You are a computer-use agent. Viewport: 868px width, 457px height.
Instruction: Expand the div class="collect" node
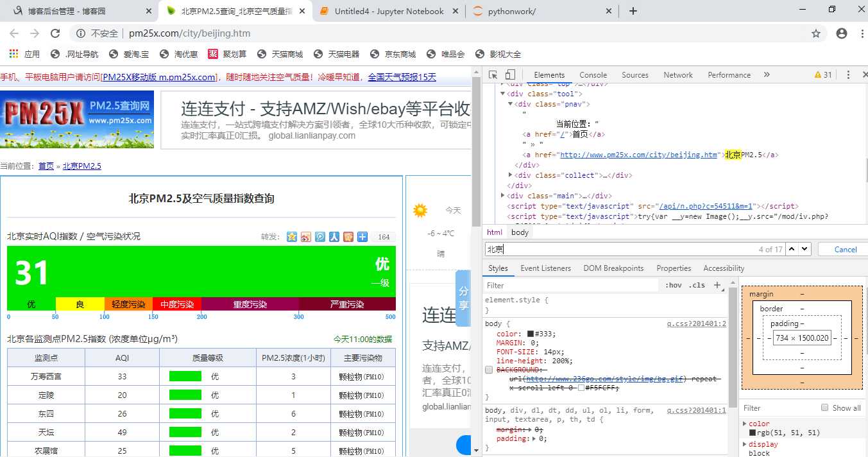tap(511, 175)
